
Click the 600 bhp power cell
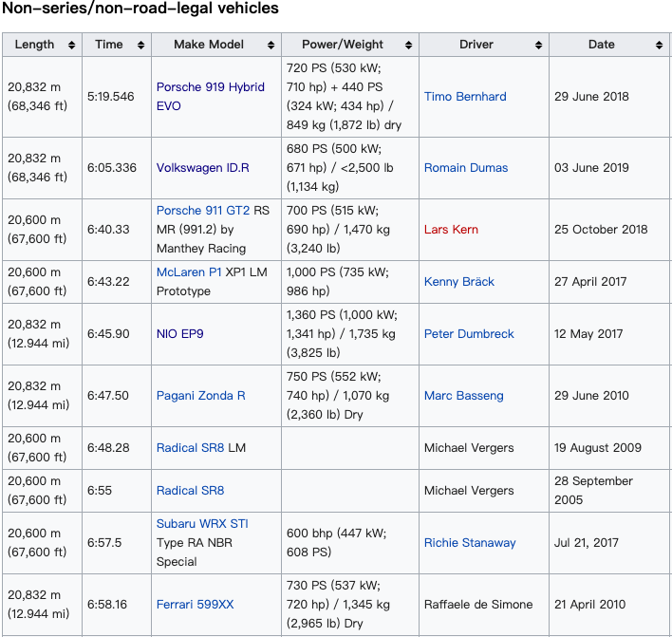coord(350,543)
